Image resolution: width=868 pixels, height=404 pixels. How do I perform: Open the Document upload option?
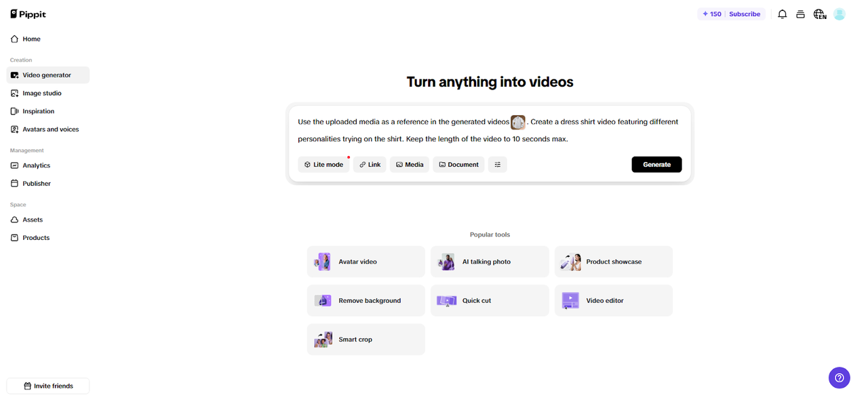tap(458, 165)
